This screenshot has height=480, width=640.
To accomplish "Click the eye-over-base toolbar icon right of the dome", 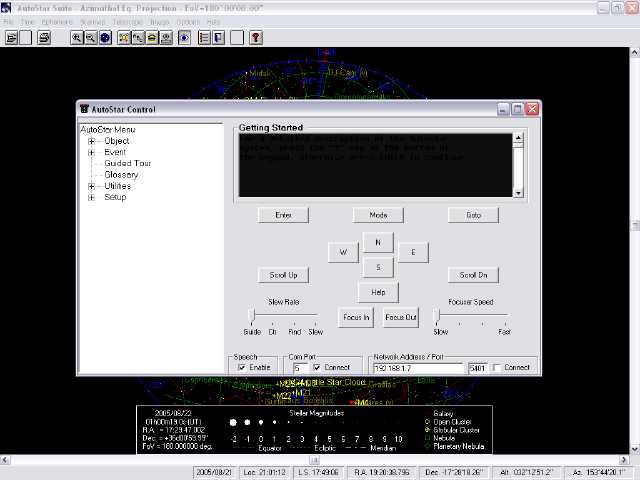I will (x=166, y=38).
